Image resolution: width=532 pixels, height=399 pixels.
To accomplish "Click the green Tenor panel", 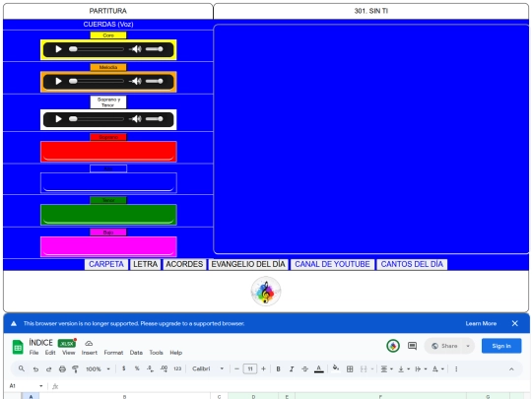I will click(x=108, y=215).
